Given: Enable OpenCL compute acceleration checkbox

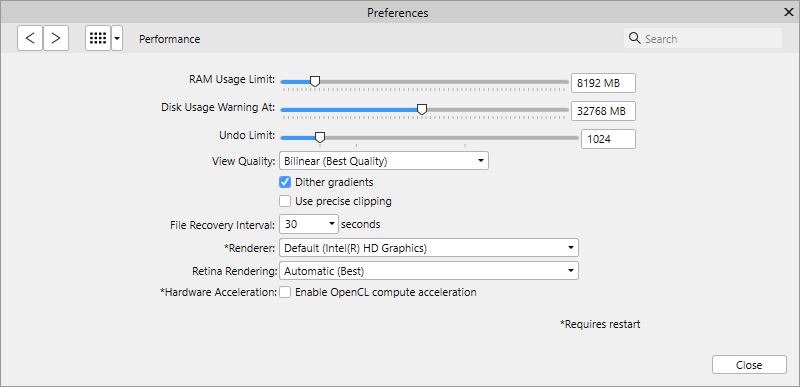Looking at the screenshot, I should click(285, 292).
